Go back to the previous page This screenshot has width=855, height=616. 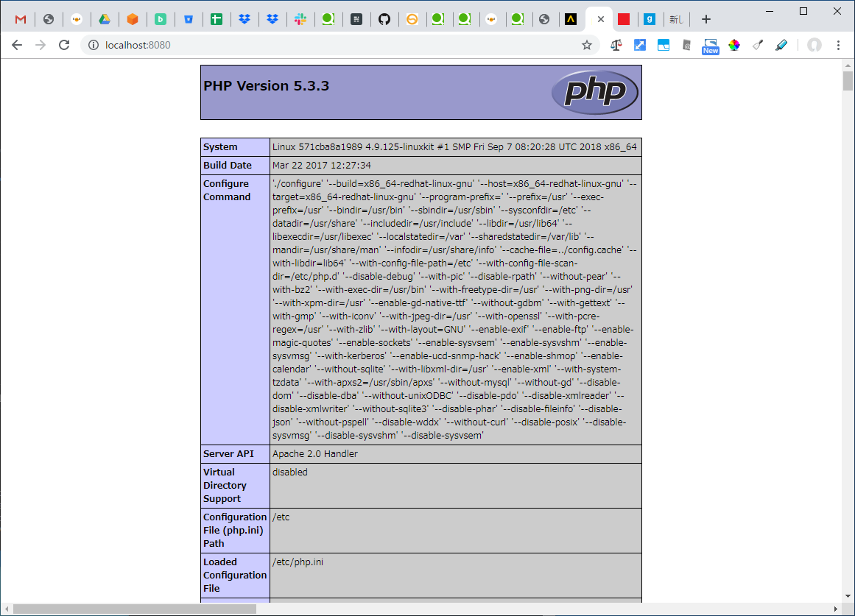(17, 45)
